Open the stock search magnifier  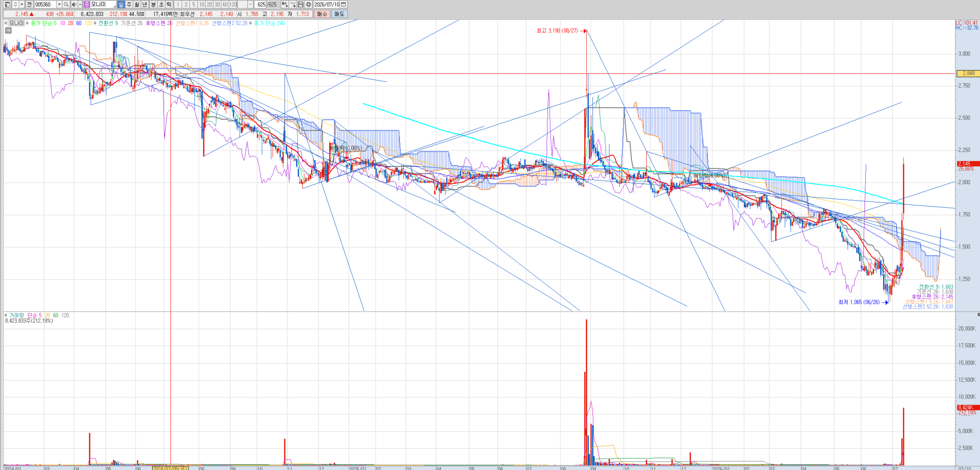point(66,5)
